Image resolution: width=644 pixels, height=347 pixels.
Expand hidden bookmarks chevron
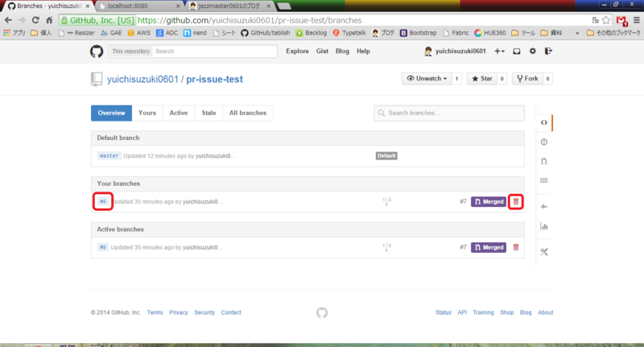[577, 33]
